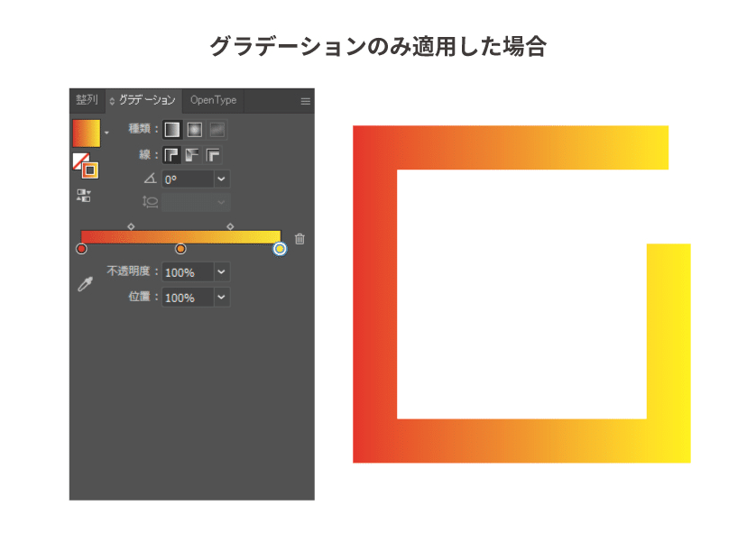Viewport: 756px width, 533px height.
Task: Select the linear gradient type button
Action: tap(172, 129)
